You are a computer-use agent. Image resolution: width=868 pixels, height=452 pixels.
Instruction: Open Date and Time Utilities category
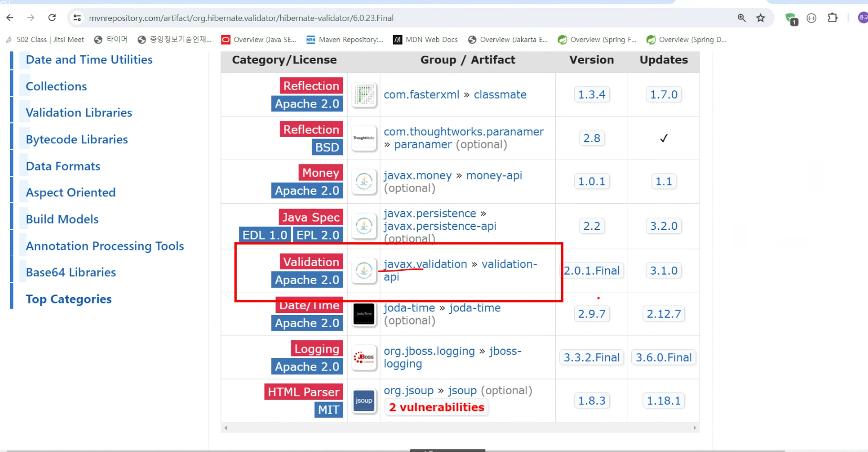point(89,60)
